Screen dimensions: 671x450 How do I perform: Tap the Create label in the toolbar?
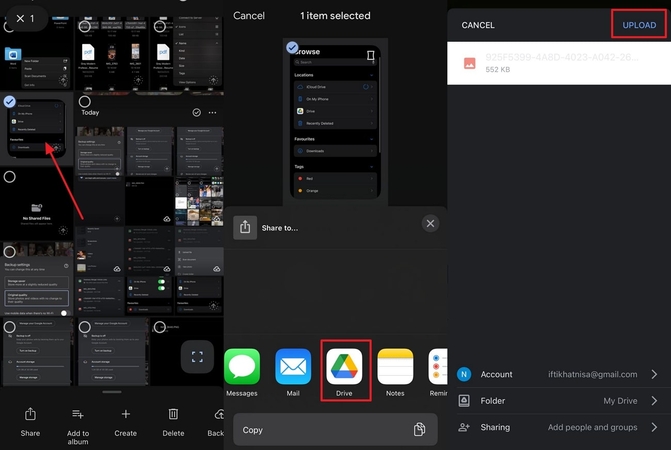[x=125, y=433]
